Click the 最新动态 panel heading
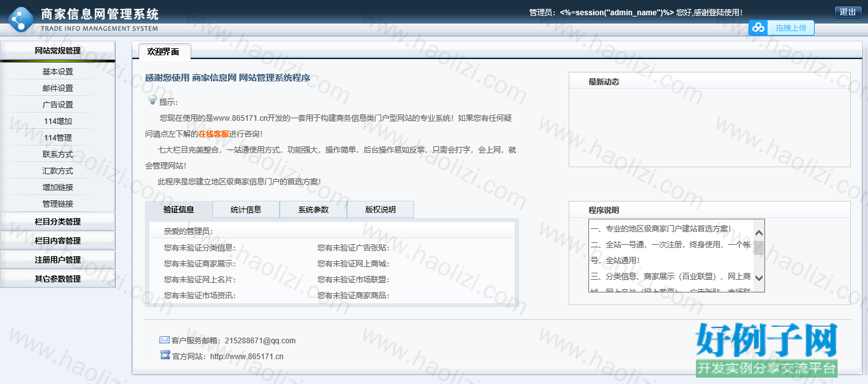 604,82
